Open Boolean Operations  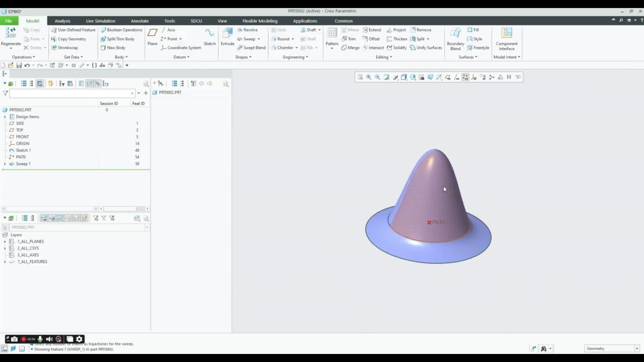pos(121,30)
